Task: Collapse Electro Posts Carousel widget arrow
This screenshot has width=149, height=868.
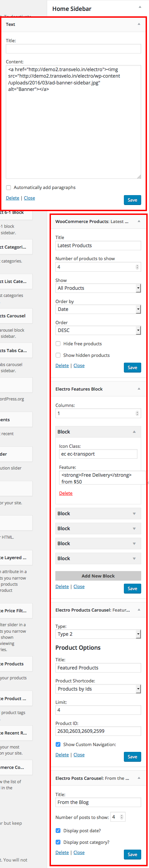Action: click(139, 778)
